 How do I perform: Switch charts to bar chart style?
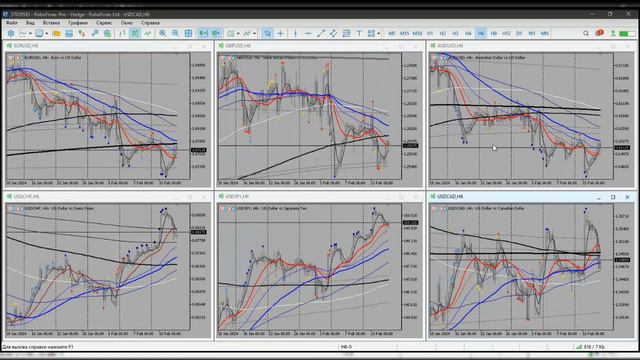pyautogui.click(x=122, y=33)
